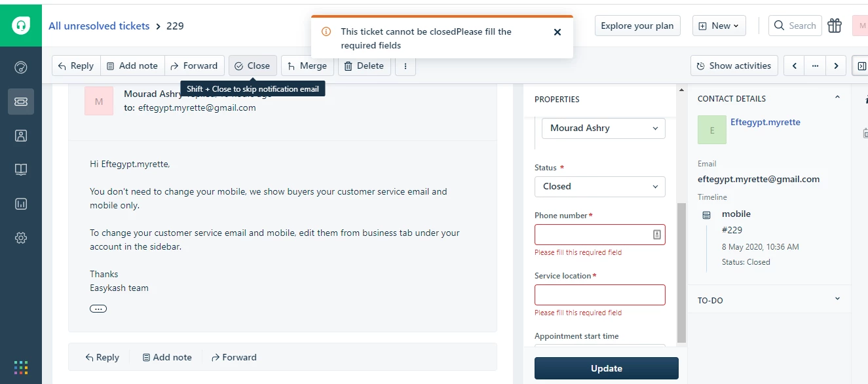Open the Reports chart icon in sidebar
868x384 pixels.
21,204
